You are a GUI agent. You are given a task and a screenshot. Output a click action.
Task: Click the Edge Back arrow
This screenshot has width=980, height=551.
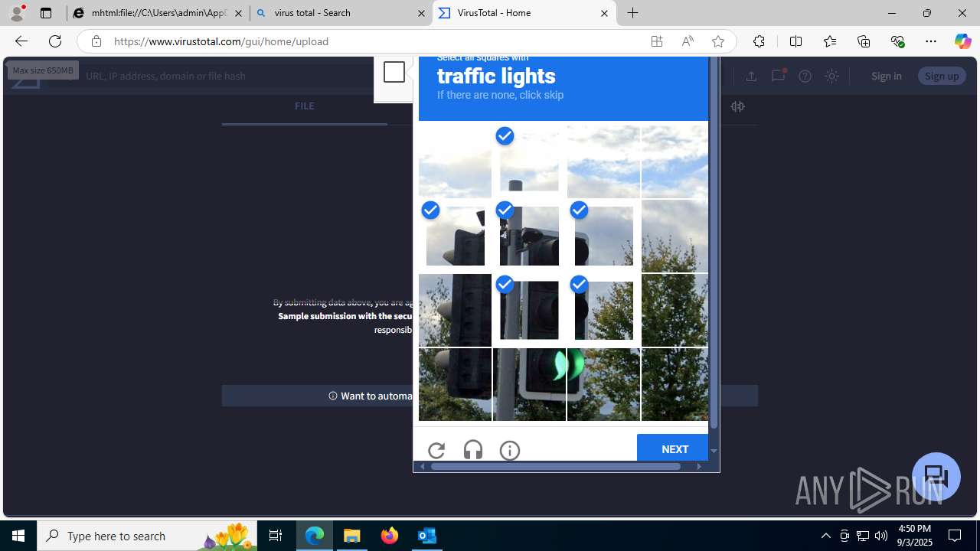21,41
